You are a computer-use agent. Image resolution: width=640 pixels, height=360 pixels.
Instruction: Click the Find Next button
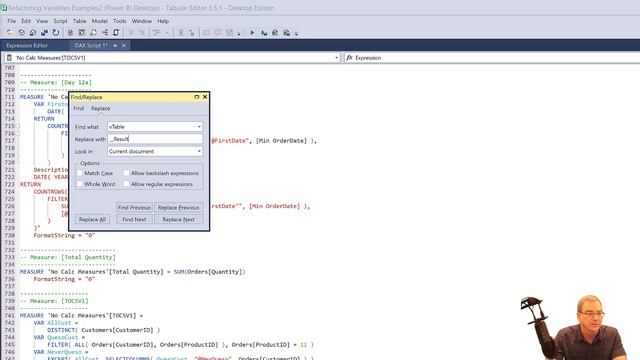[x=134, y=220]
